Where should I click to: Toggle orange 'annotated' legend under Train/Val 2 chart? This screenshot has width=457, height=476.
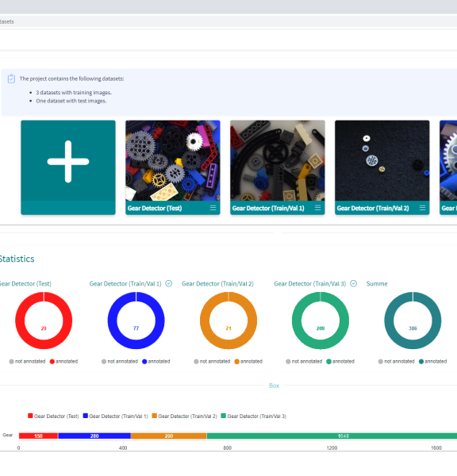248,362
